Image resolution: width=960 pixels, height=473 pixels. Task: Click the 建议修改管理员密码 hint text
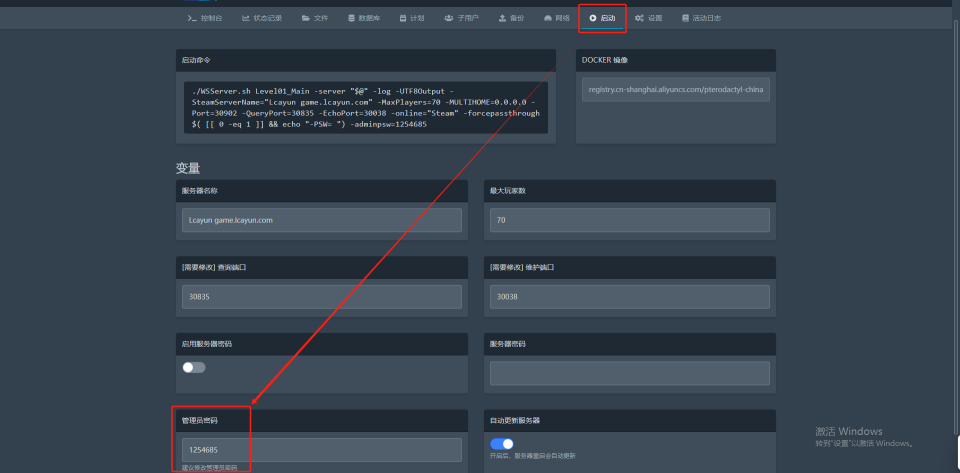(209, 467)
